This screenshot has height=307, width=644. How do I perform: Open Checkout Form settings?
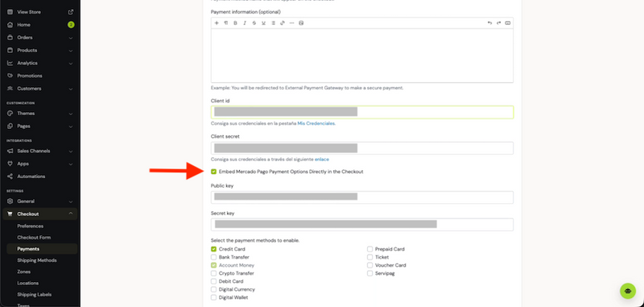click(34, 238)
